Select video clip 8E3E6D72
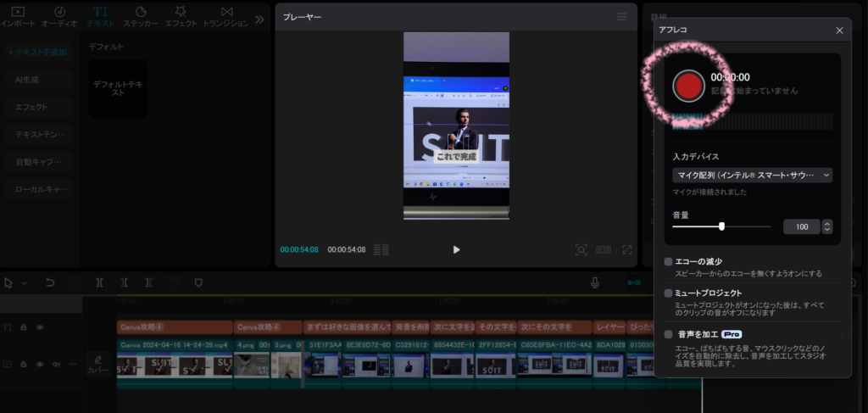This screenshot has width=868, height=413. click(x=367, y=364)
